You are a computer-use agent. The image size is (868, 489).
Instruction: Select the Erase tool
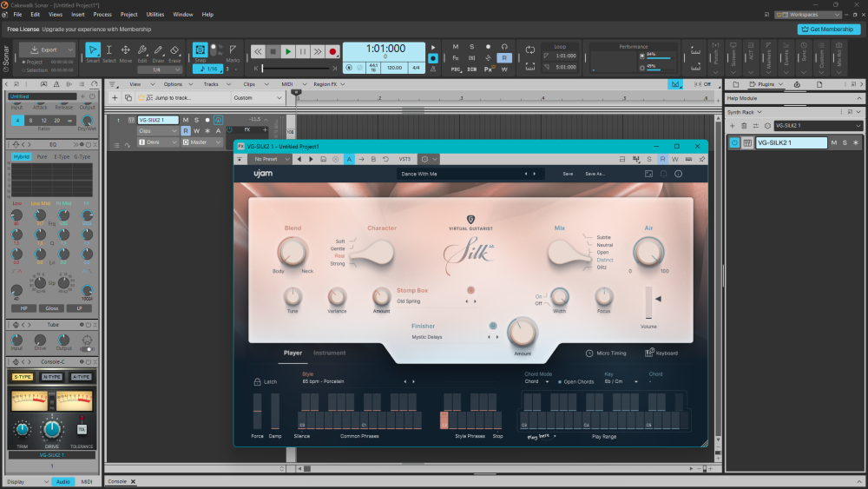point(175,50)
